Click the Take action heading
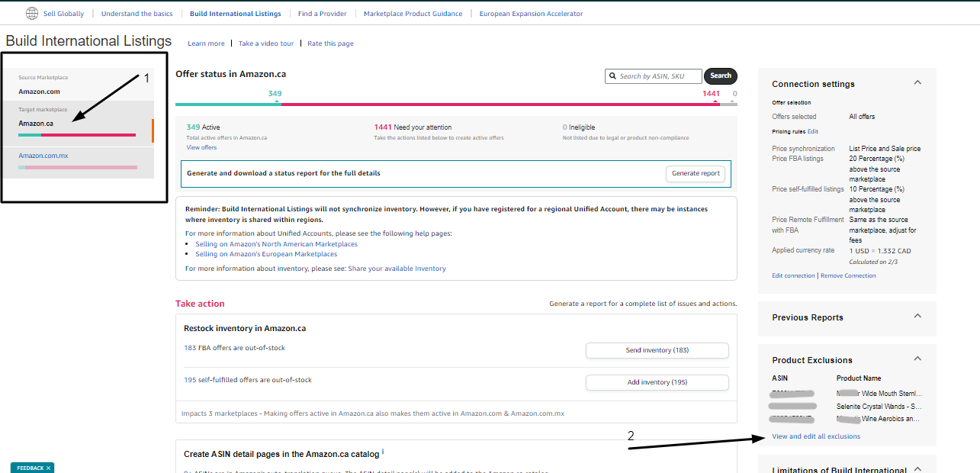Viewport: 980px width, 473px height. [200, 304]
